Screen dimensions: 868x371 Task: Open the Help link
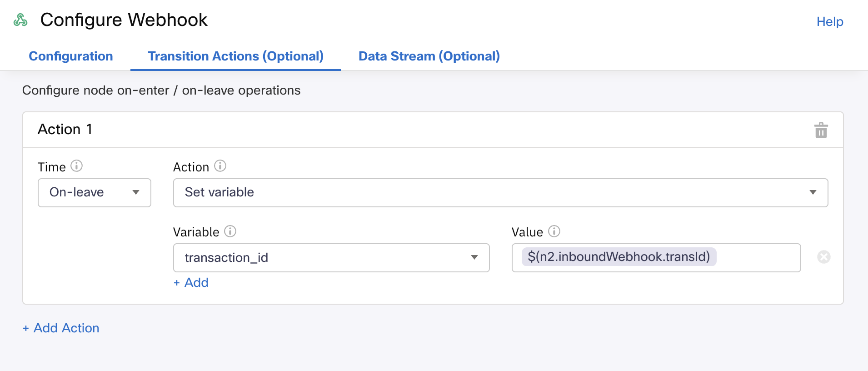829,22
